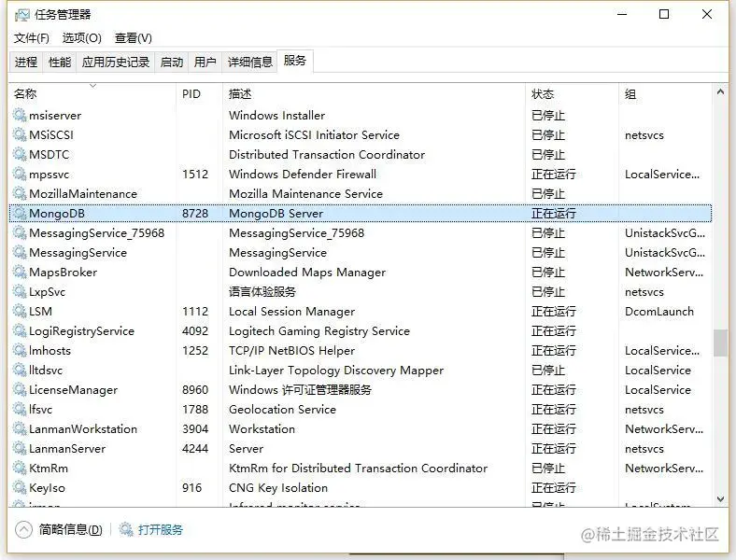The image size is (736, 560).
Task: Click the gear icon beside LanmanWorkstation
Action: point(20,429)
